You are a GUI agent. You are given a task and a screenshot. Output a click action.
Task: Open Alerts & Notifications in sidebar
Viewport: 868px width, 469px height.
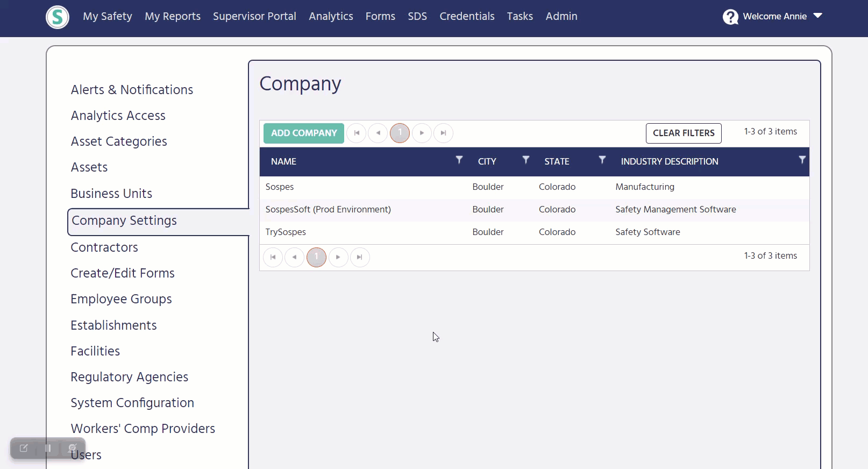pos(132,90)
